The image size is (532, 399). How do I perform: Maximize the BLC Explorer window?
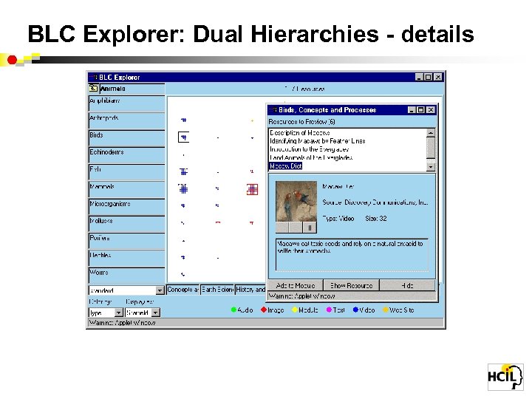[x=429, y=78]
